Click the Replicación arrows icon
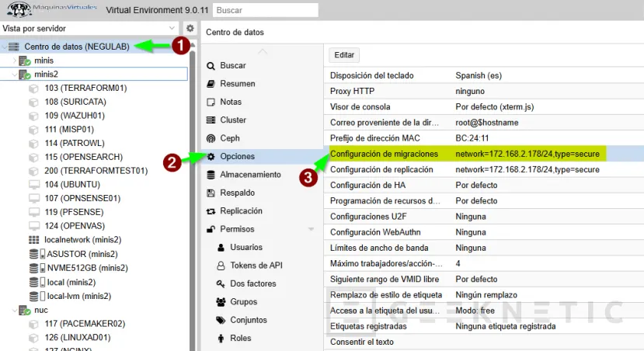Viewport: 644px width, 351px height. (x=211, y=211)
